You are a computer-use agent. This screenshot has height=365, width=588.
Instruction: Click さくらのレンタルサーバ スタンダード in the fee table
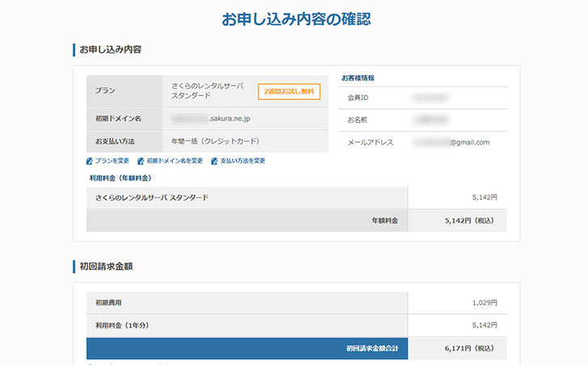point(152,198)
